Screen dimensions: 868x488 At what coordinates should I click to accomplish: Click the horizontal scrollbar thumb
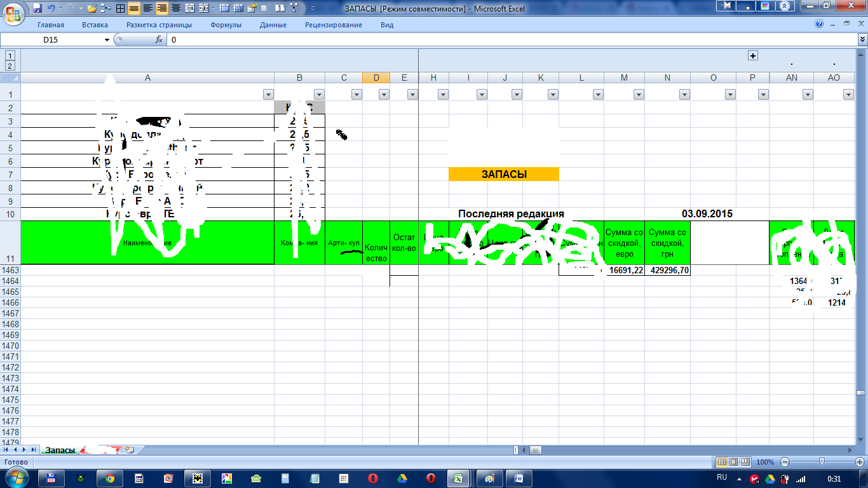click(536, 450)
